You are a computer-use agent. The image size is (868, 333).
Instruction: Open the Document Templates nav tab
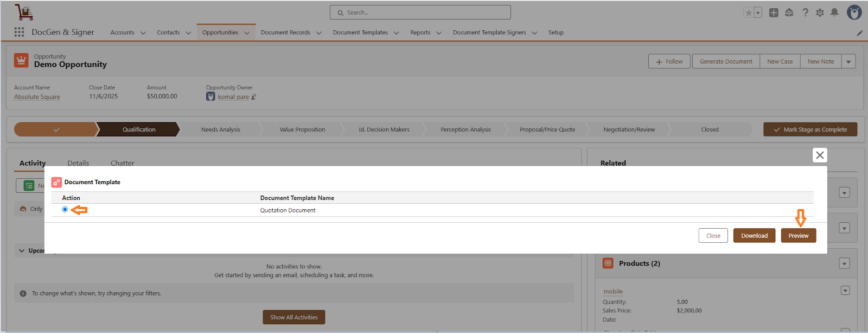(360, 33)
